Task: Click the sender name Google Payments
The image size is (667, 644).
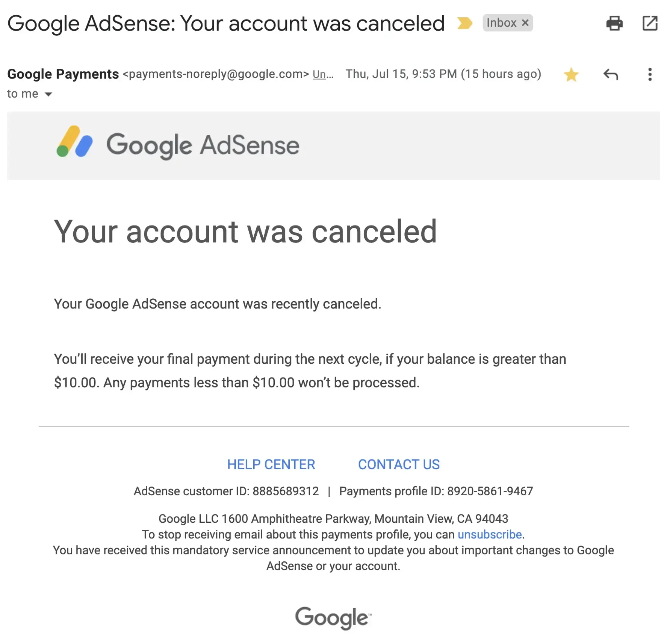Action: pos(62,74)
